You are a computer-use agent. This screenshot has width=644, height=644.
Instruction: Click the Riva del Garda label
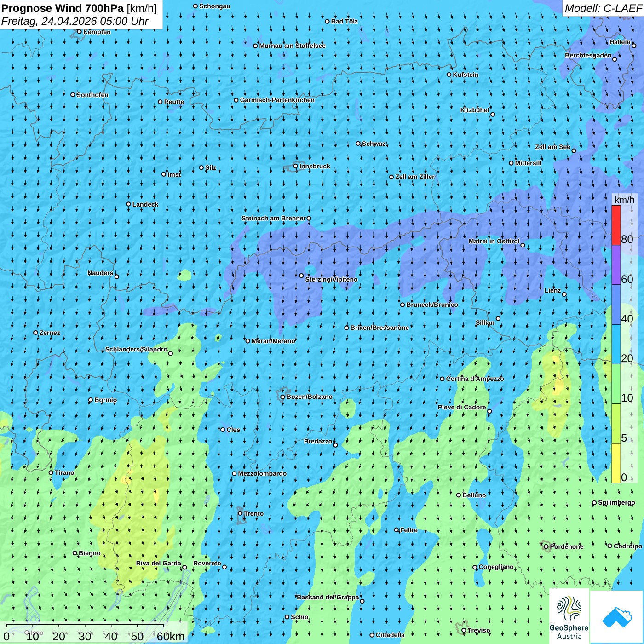tap(159, 563)
